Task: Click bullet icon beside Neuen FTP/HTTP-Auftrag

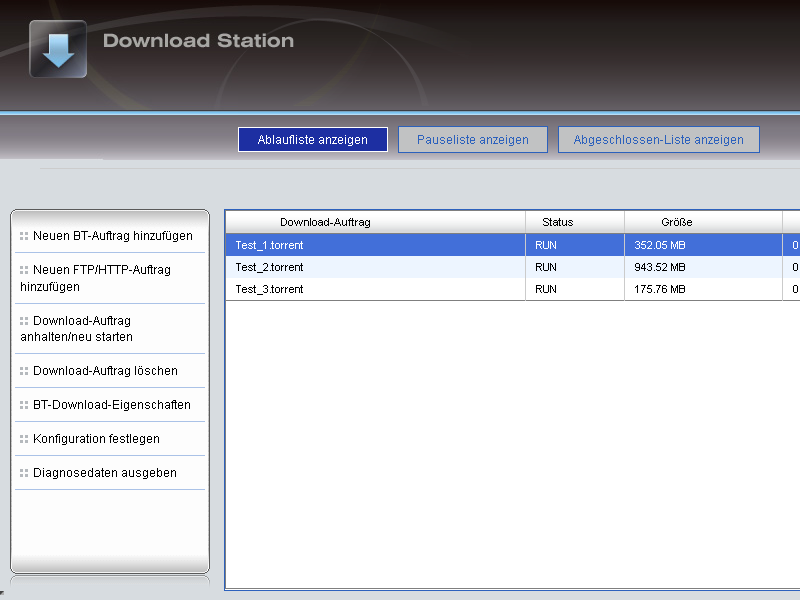Action: (x=24, y=270)
